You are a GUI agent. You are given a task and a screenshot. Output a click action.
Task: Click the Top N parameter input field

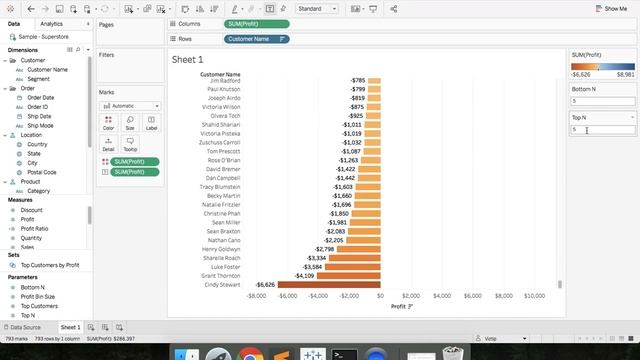pos(603,130)
